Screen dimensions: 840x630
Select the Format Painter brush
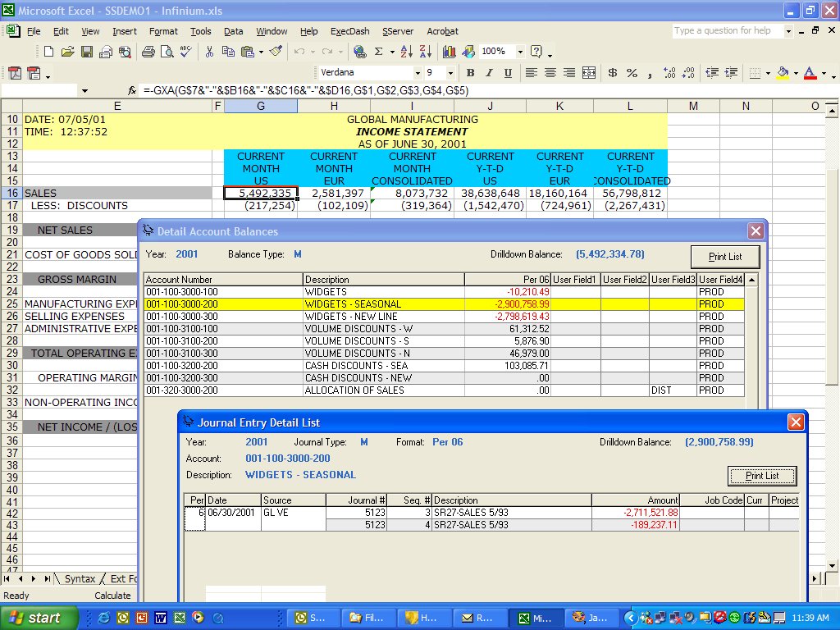click(276, 52)
